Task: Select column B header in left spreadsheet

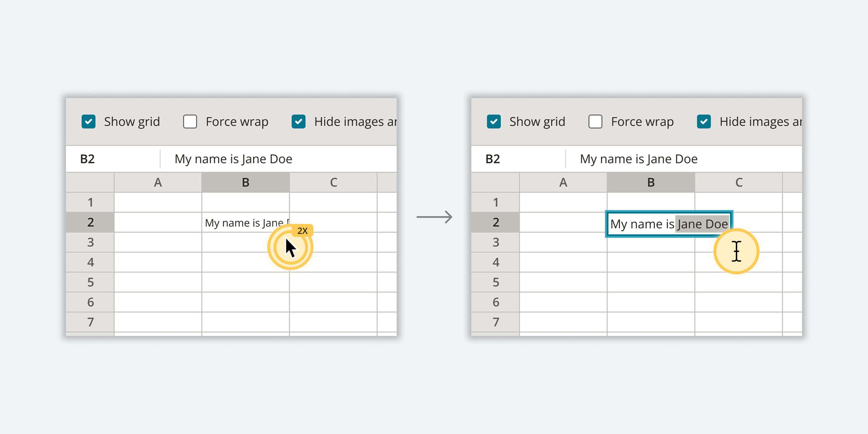Action: pyautogui.click(x=246, y=182)
